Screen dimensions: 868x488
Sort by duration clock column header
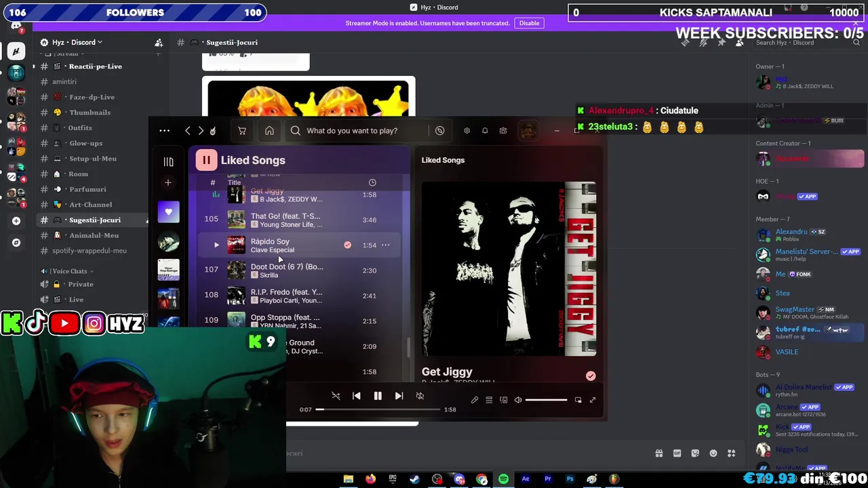372,182
